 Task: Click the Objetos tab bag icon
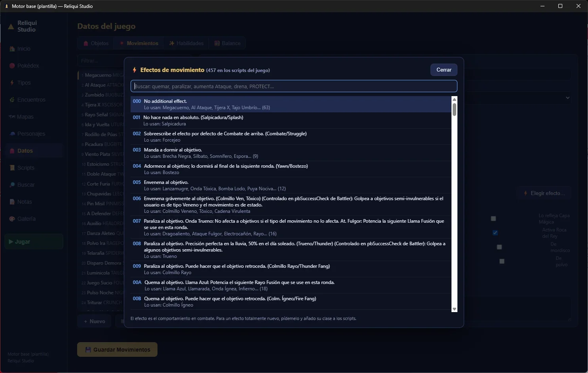[86, 44]
